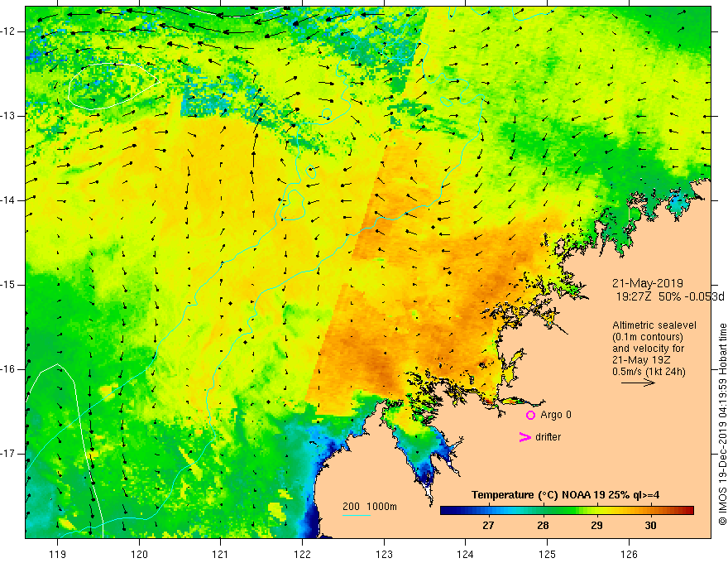The height and width of the screenshot is (563, 728).
Task: Click the 'Argo 0' legend label
Action: point(556,415)
